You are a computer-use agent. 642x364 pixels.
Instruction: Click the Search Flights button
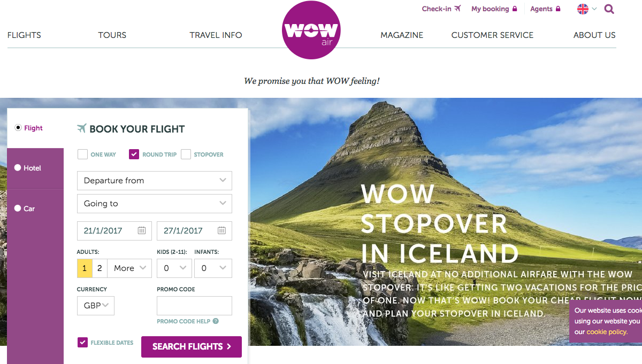[x=192, y=347]
